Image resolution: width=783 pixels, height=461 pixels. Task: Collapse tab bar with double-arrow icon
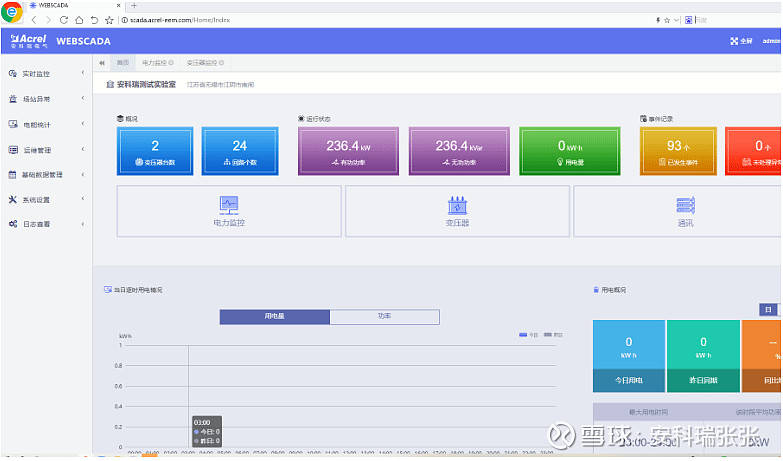pos(103,63)
